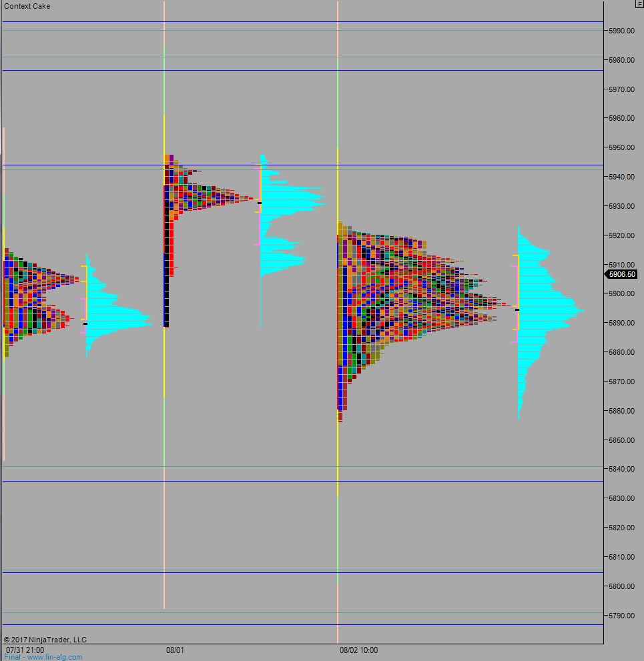Click the 5830.00 price axis label
644x661 pixels.
(x=621, y=498)
